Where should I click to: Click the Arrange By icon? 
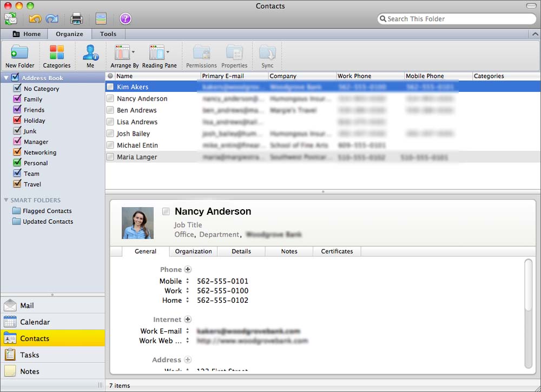click(122, 52)
